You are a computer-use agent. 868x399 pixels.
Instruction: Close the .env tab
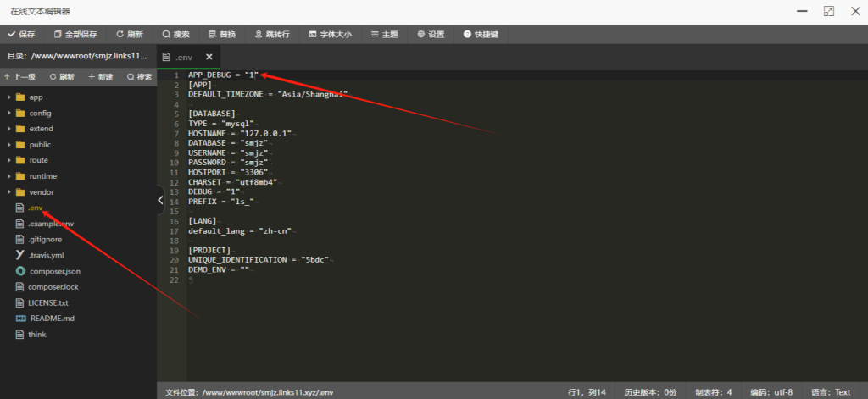coord(209,57)
